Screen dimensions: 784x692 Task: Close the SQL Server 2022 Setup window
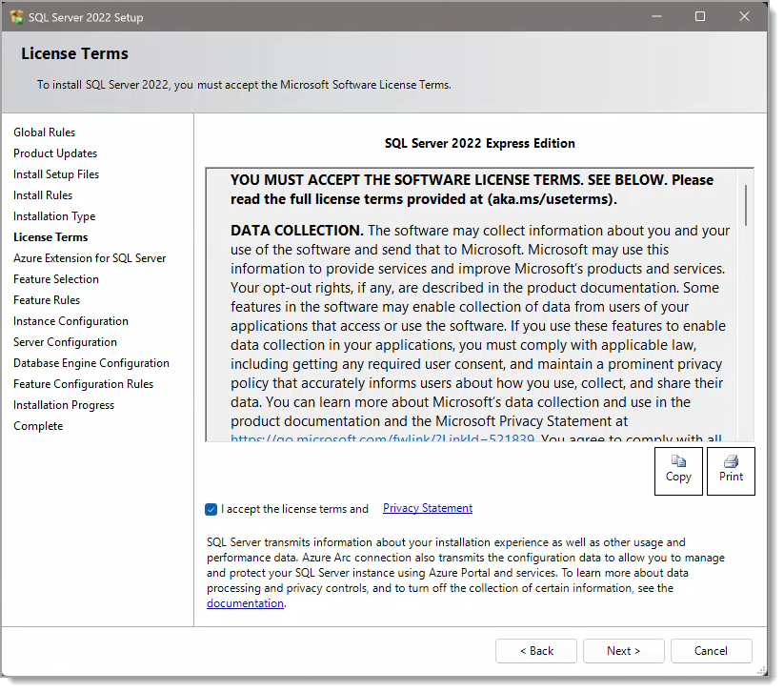744,16
